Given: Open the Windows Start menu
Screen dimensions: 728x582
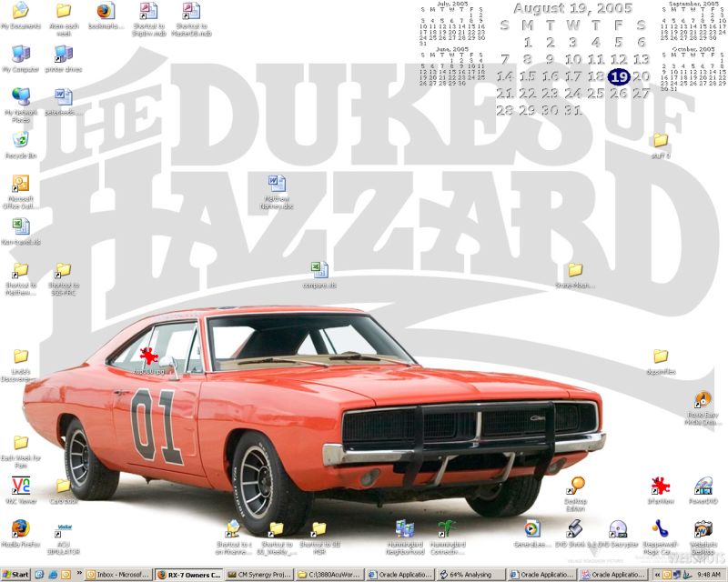Looking at the screenshot, I should (15, 575).
